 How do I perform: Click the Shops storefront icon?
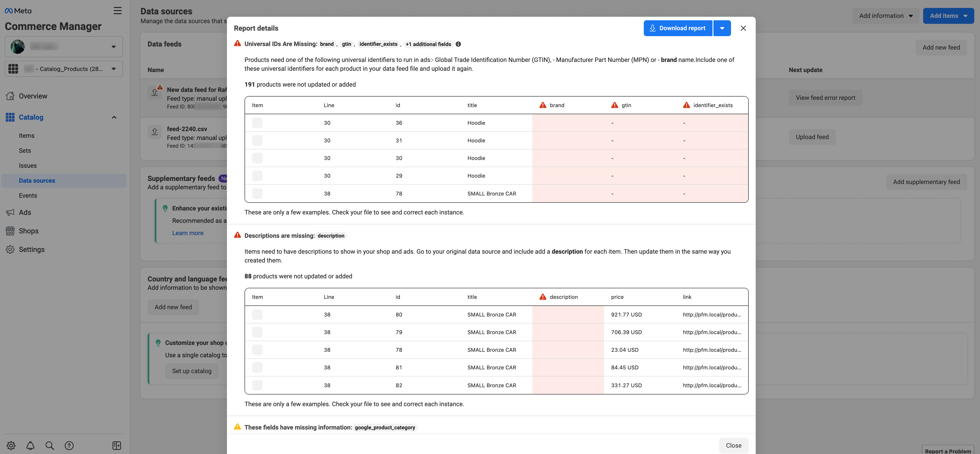point(10,231)
